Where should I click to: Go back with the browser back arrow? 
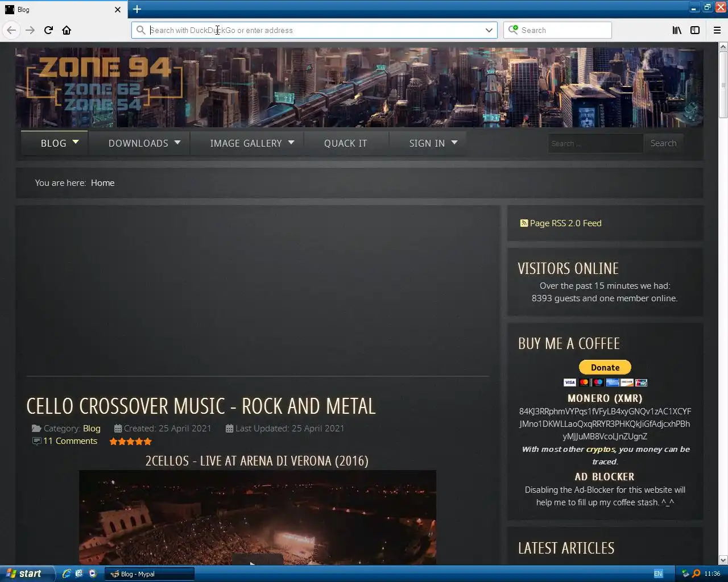[x=11, y=30]
